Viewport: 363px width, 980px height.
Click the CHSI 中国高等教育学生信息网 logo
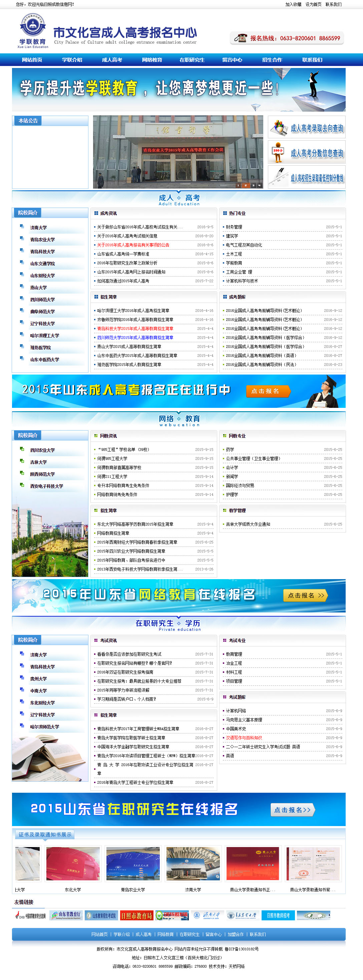pos(30,915)
